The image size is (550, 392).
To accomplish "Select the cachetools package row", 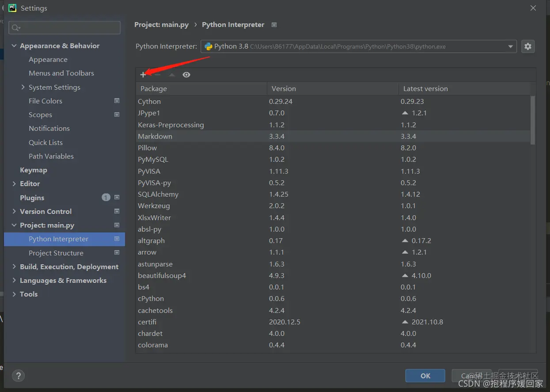I will click(334, 310).
